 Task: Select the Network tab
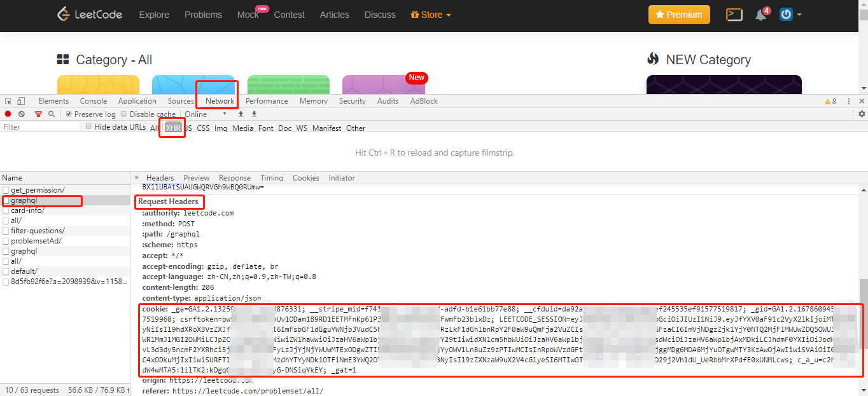click(220, 101)
